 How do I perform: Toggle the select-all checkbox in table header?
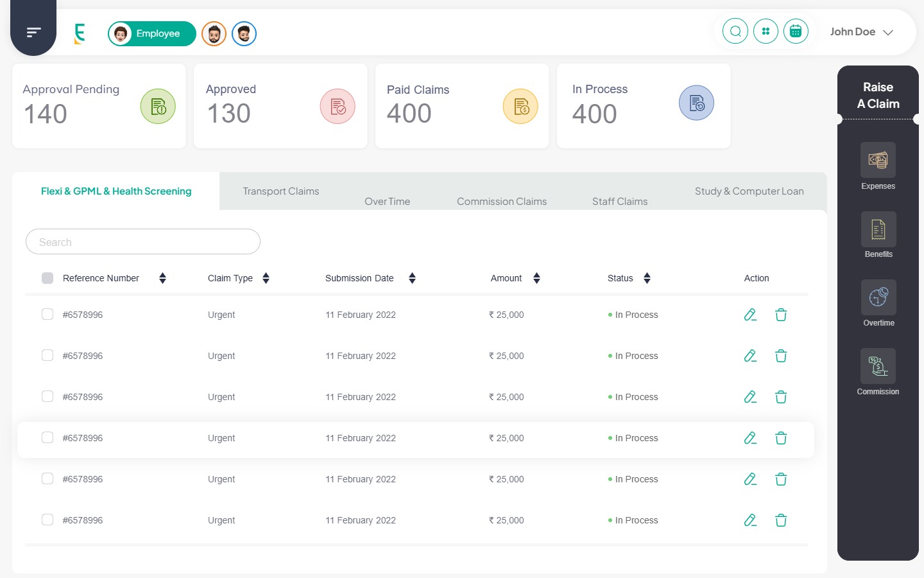[47, 278]
